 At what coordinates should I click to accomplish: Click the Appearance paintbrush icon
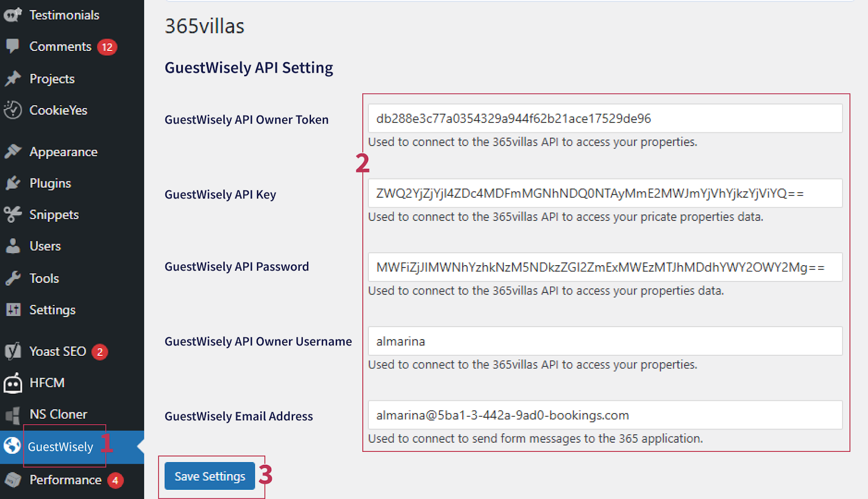[x=12, y=151]
